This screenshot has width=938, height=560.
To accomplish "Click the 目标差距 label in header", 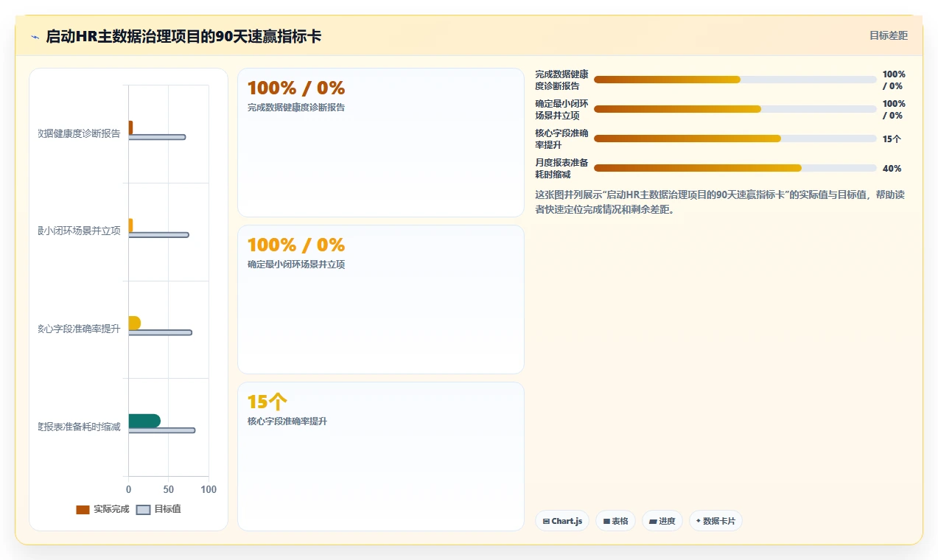I will coord(888,35).
